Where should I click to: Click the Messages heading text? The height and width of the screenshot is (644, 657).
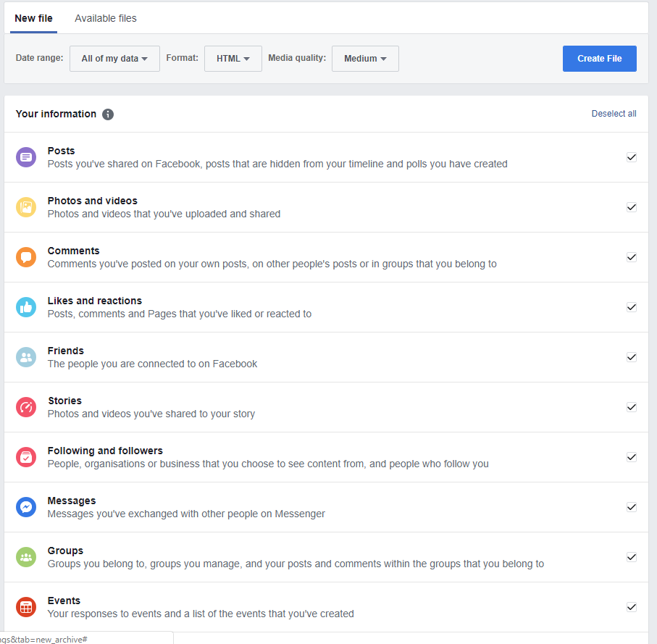(x=72, y=501)
